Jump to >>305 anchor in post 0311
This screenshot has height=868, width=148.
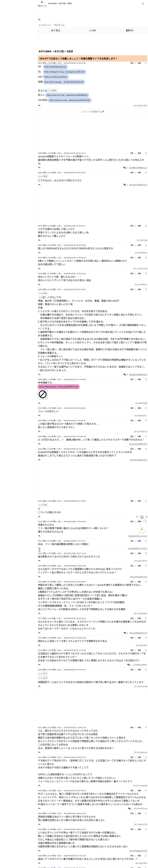[43, 505]
